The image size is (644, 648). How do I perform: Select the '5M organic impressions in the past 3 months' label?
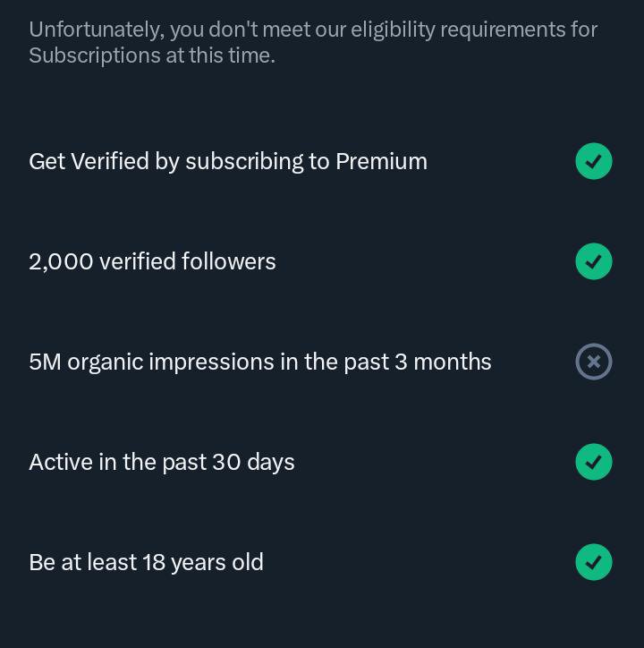pyautogui.click(x=260, y=362)
